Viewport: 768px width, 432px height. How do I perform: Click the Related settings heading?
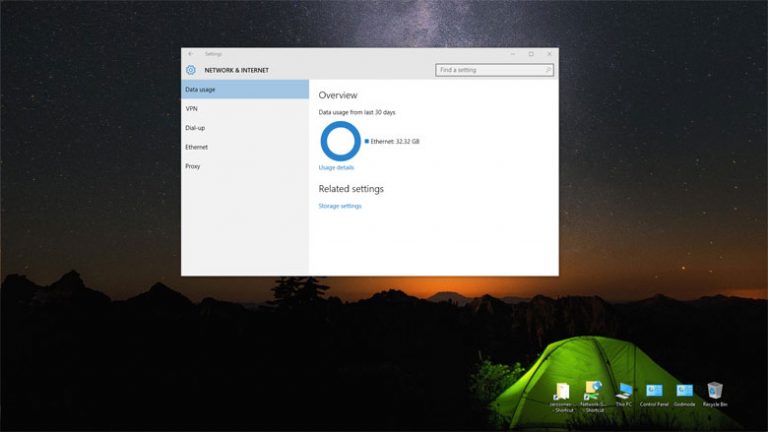(351, 189)
